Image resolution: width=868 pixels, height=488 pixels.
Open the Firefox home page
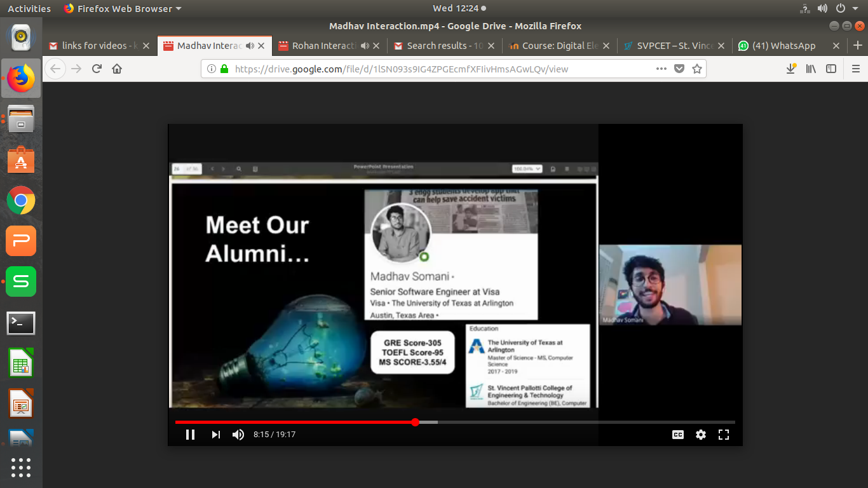point(117,69)
